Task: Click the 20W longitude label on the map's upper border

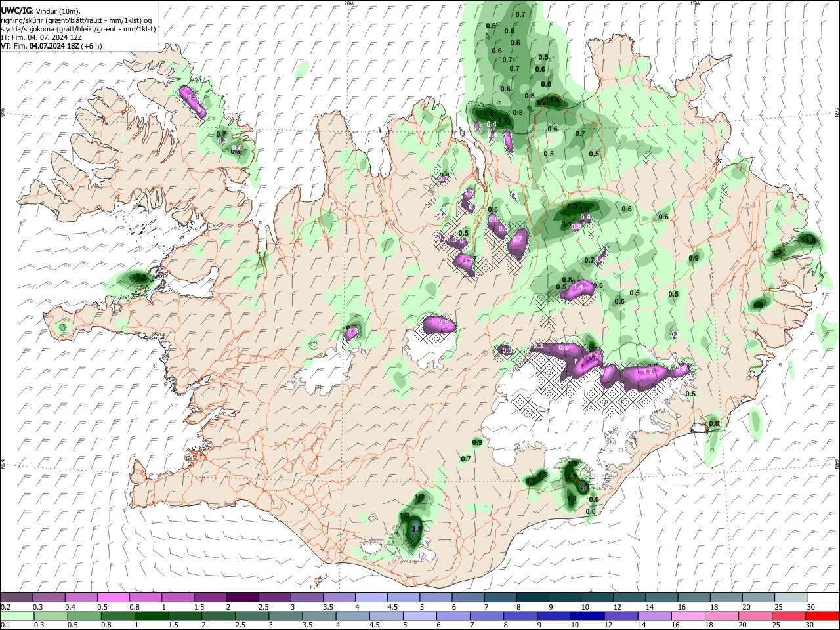Action: pos(349,3)
